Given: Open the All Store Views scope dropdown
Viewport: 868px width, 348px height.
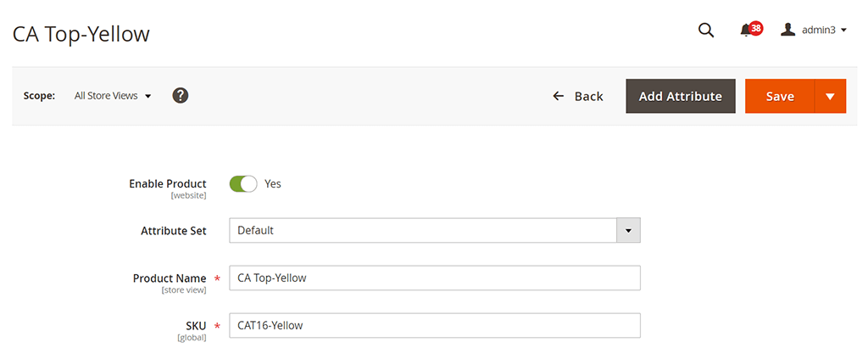Looking at the screenshot, I should pos(113,95).
